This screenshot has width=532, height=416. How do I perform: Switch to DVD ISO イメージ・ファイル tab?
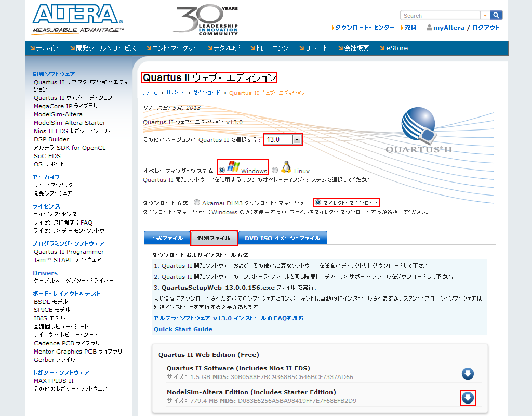(283, 238)
